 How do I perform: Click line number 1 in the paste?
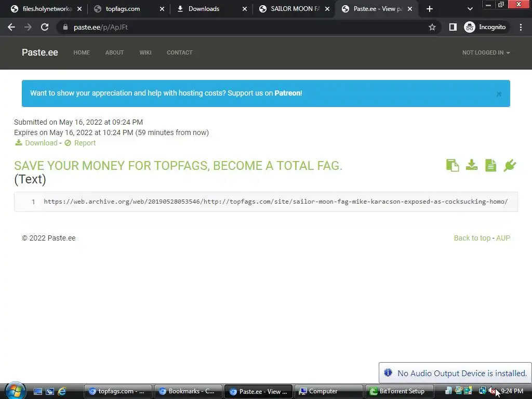point(33,202)
